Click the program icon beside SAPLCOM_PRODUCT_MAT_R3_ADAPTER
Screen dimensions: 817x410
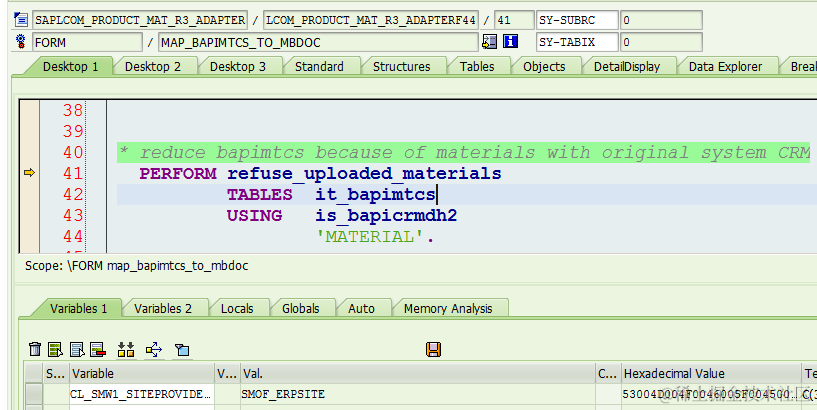[x=21, y=20]
